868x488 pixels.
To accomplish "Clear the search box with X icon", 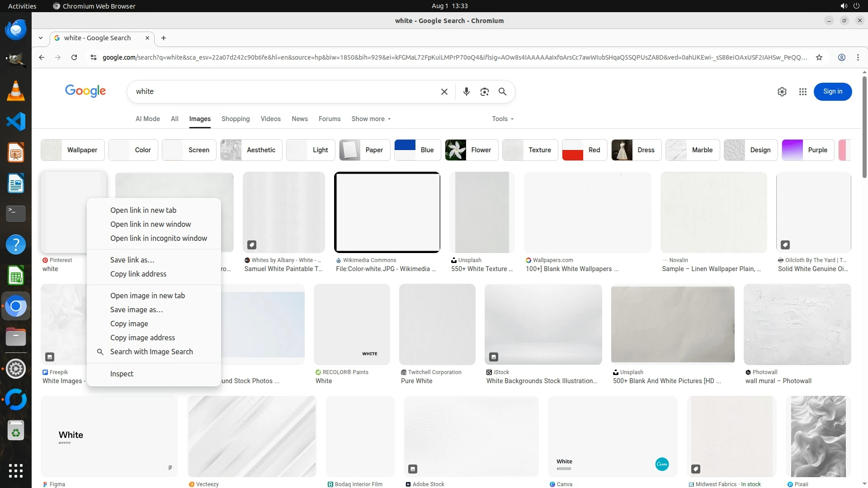I will [444, 92].
